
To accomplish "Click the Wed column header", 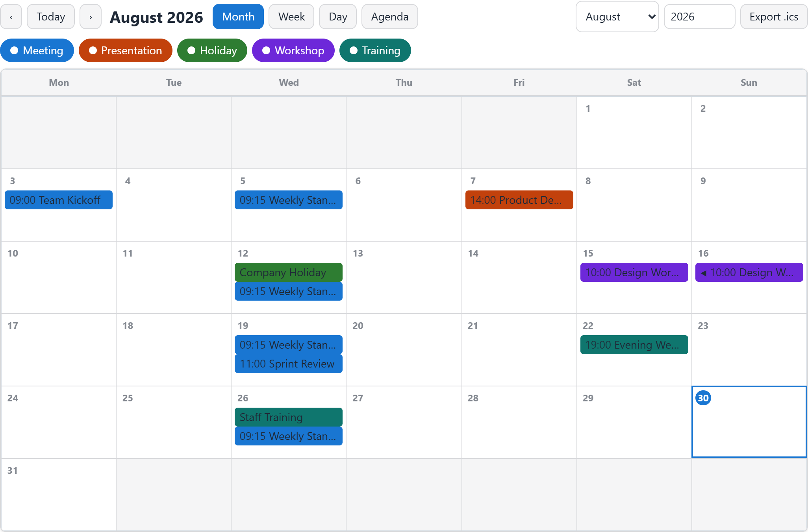I will (289, 83).
